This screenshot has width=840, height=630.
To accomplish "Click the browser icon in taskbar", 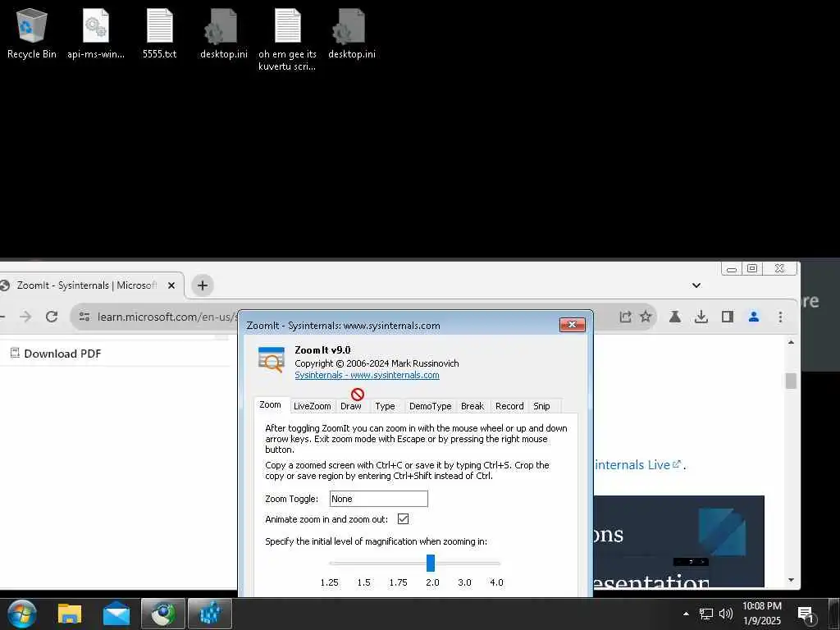I will (x=163, y=614).
